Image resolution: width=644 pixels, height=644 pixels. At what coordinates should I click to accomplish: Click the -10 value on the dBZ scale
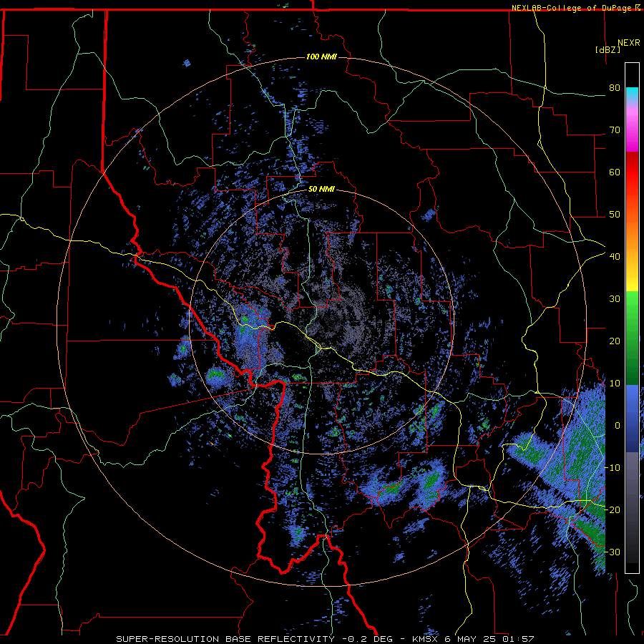(612, 467)
